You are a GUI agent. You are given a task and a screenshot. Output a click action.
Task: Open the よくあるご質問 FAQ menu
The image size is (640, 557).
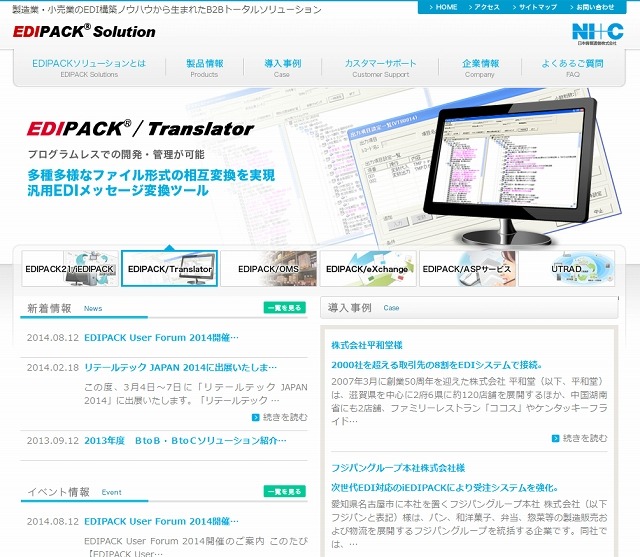pos(572,68)
